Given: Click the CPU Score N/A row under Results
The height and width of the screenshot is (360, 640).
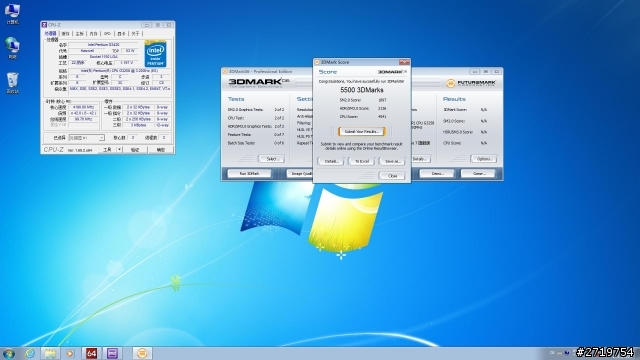Looking at the screenshot, I should click(x=465, y=143).
